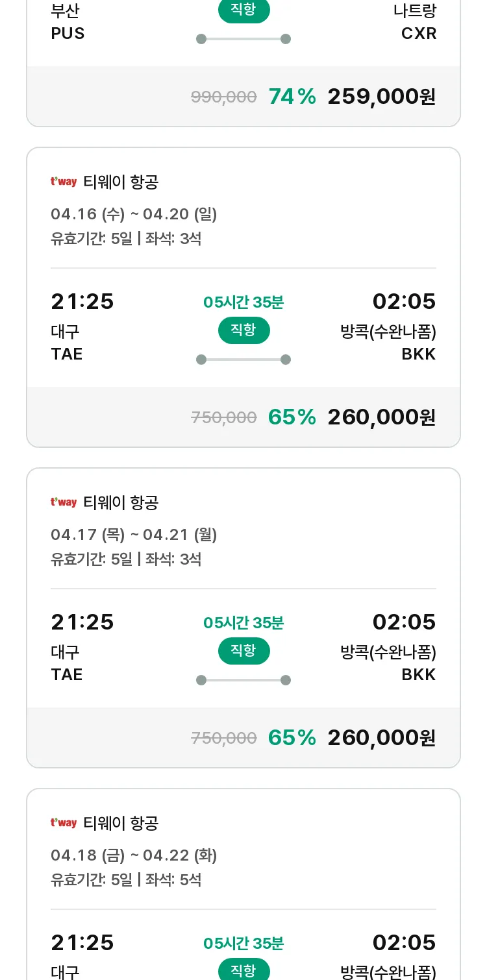Tap the t'way logo on 04.16 flight card
Image resolution: width=487 pixels, height=980 pixels.
point(64,182)
